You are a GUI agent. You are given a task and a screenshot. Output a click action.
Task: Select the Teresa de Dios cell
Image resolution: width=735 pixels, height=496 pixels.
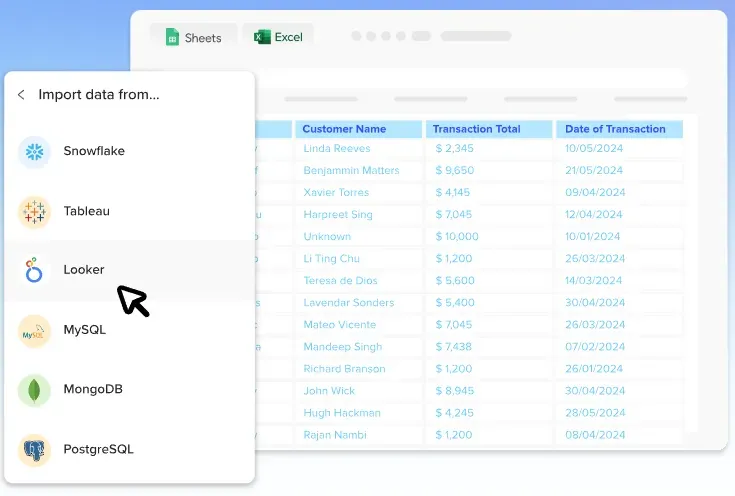359,281
